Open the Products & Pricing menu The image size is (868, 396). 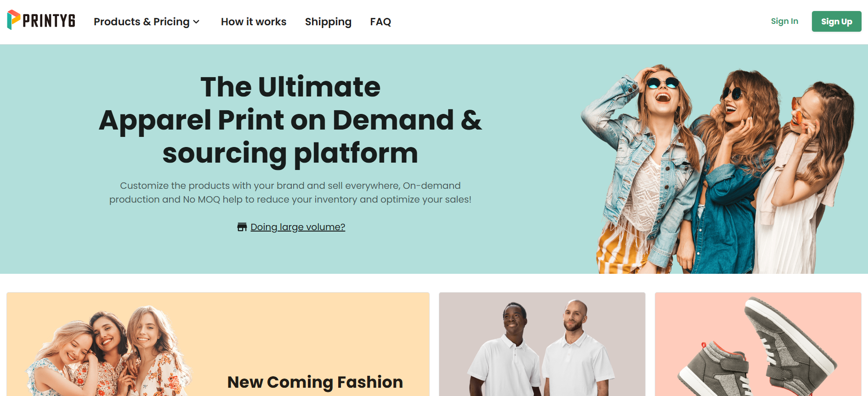pyautogui.click(x=146, y=22)
